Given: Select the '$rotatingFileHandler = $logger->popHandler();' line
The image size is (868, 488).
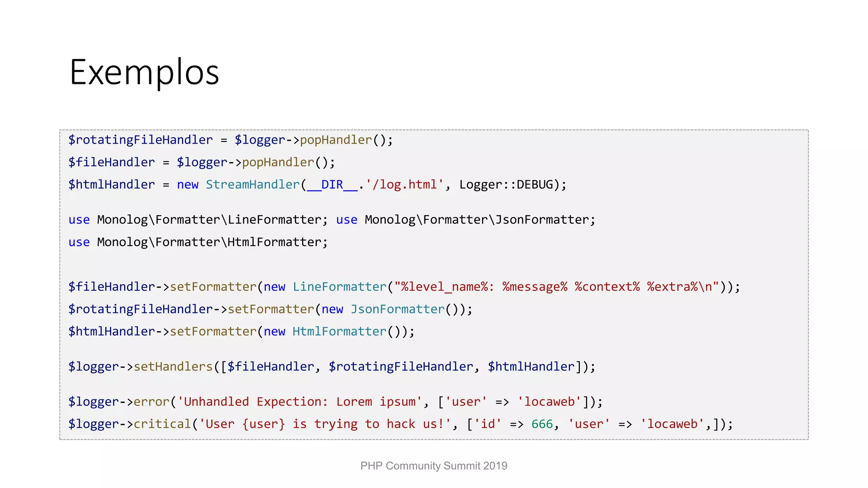Looking at the screenshot, I should tap(231, 140).
